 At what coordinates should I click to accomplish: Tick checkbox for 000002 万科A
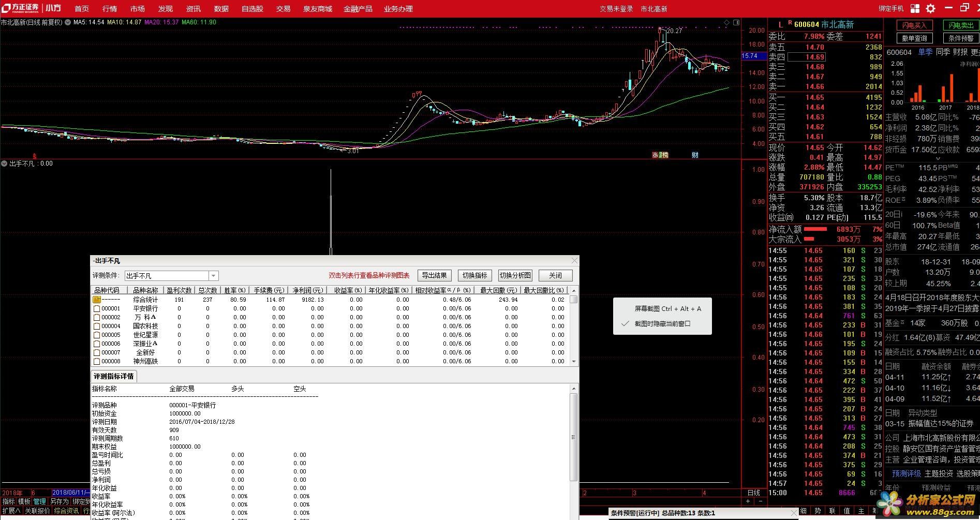96,318
